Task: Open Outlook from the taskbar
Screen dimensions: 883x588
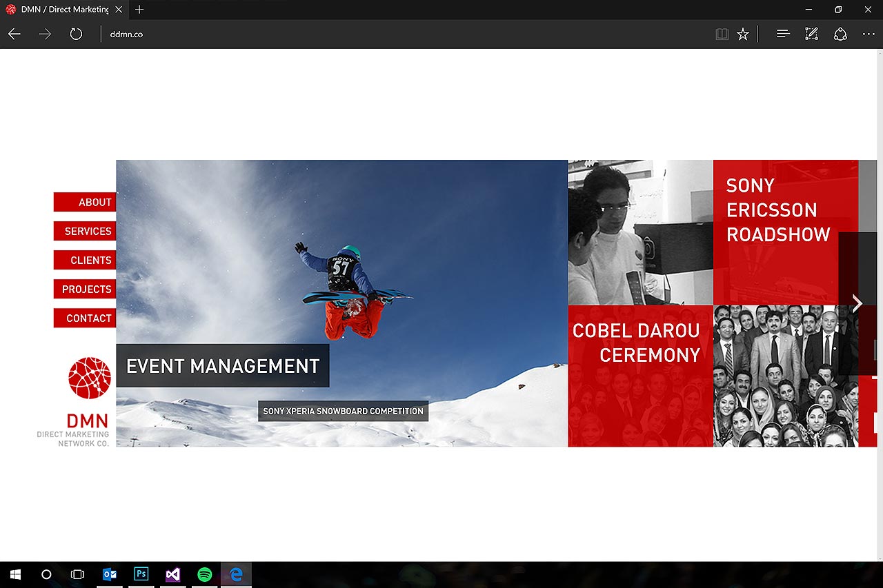Action: (110, 574)
